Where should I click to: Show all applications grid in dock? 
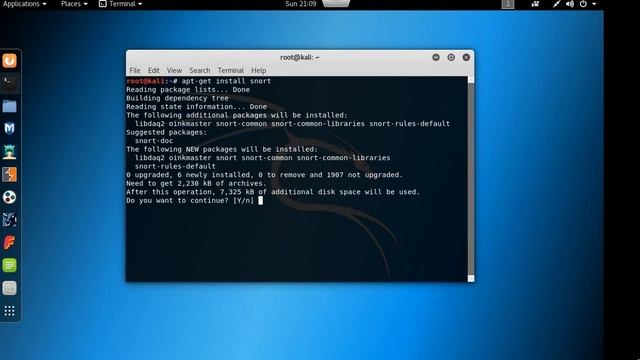[9, 311]
